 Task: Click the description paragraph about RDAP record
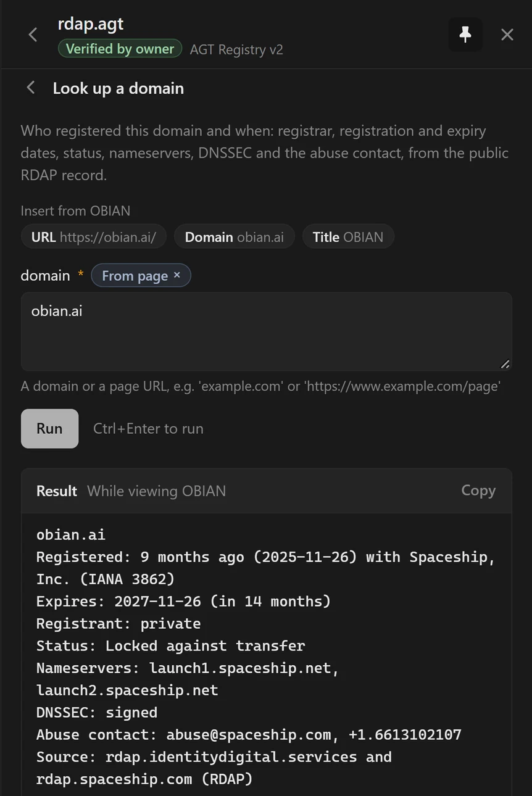coord(265,153)
